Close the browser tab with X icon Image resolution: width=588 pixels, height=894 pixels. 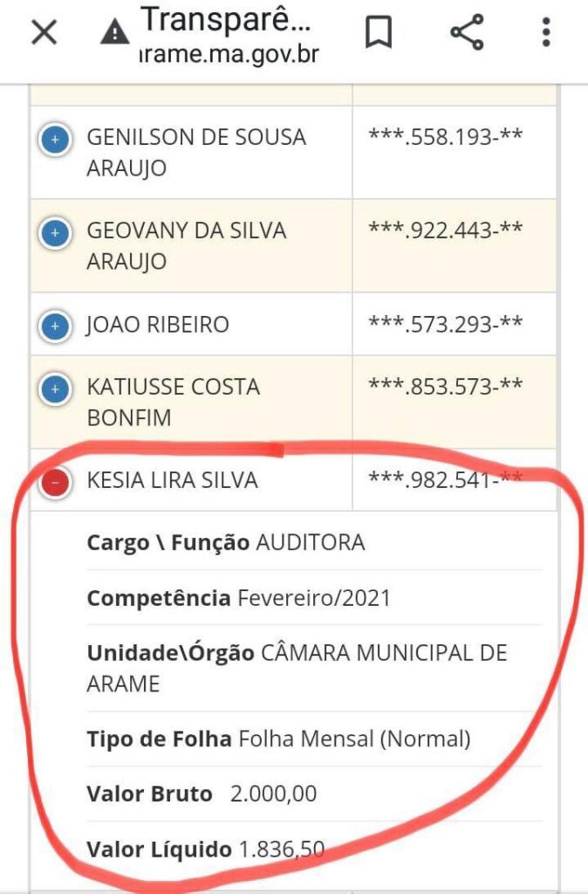(x=44, y=33)
